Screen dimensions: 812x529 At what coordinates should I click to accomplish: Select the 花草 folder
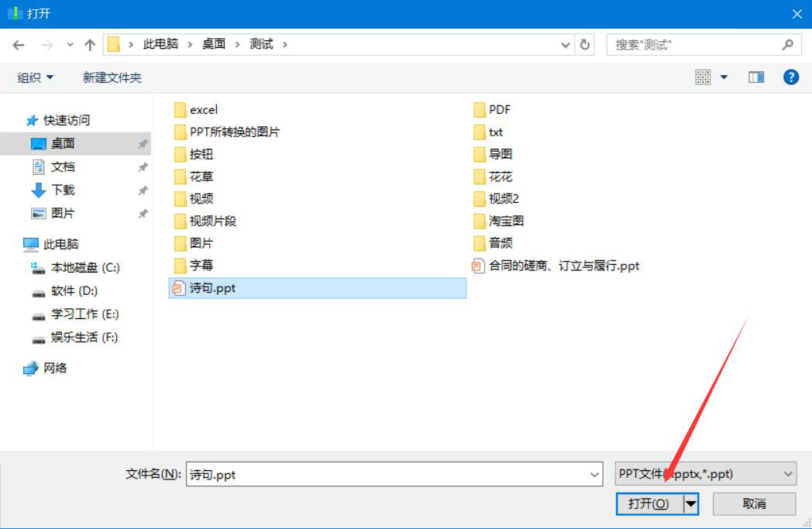[194, 177]
